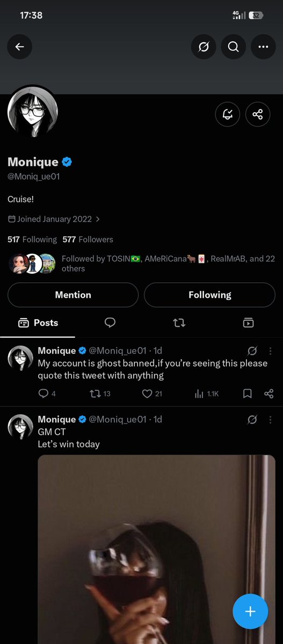Image resolution: width=283 pixels, height=644 pixels.
Task: Bookmark the ghost banned tweet
Action: pos(248,394)
